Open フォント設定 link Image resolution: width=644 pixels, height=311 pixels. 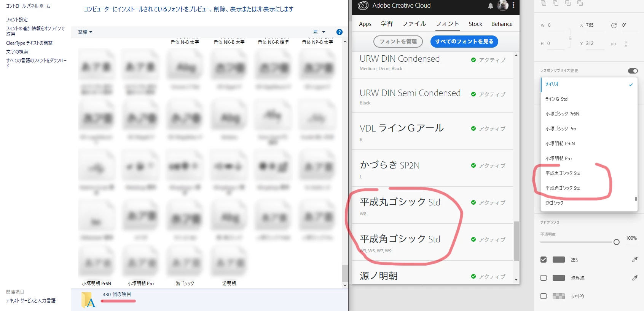click(x=17, y=19)
